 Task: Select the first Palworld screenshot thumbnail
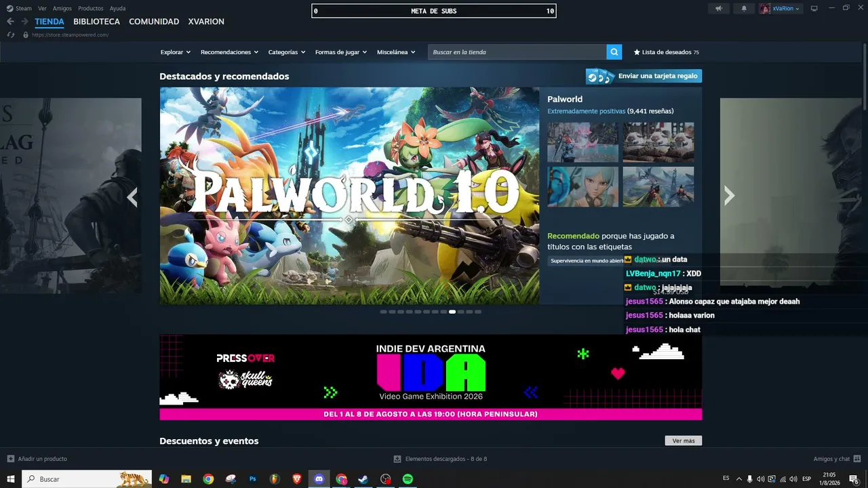[x=583, y=142]
